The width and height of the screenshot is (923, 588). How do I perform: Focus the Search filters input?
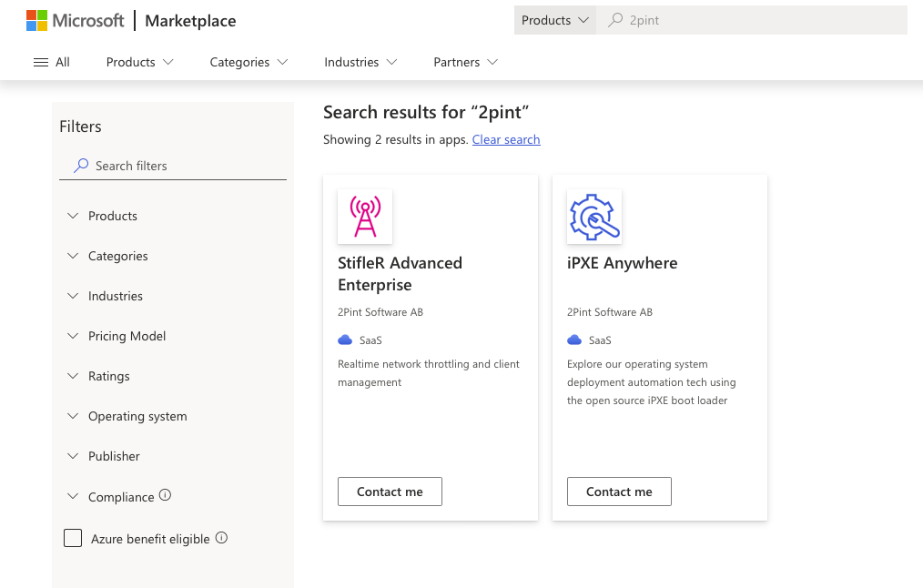point(173,166)
